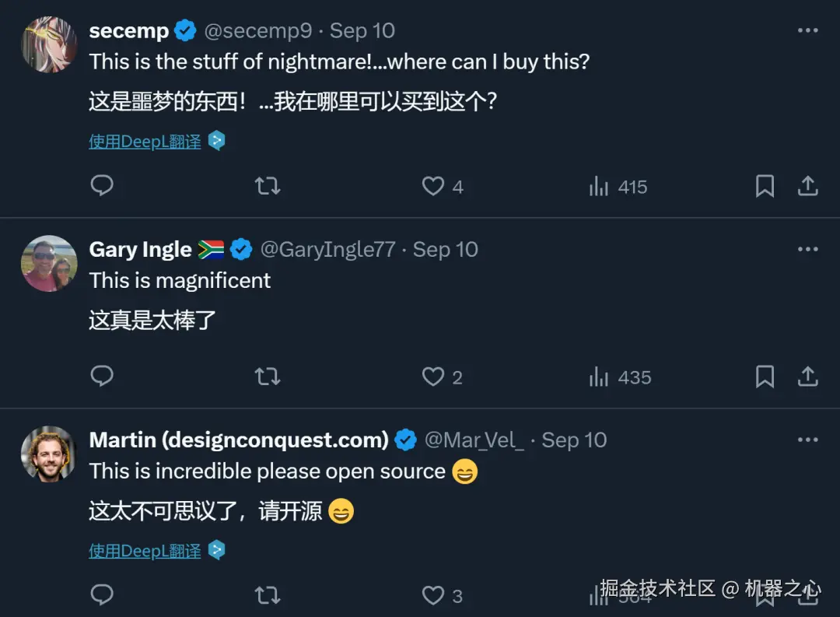
Task: Click DeepL translate link under secemp's tweet
Action: coord(145,141)
